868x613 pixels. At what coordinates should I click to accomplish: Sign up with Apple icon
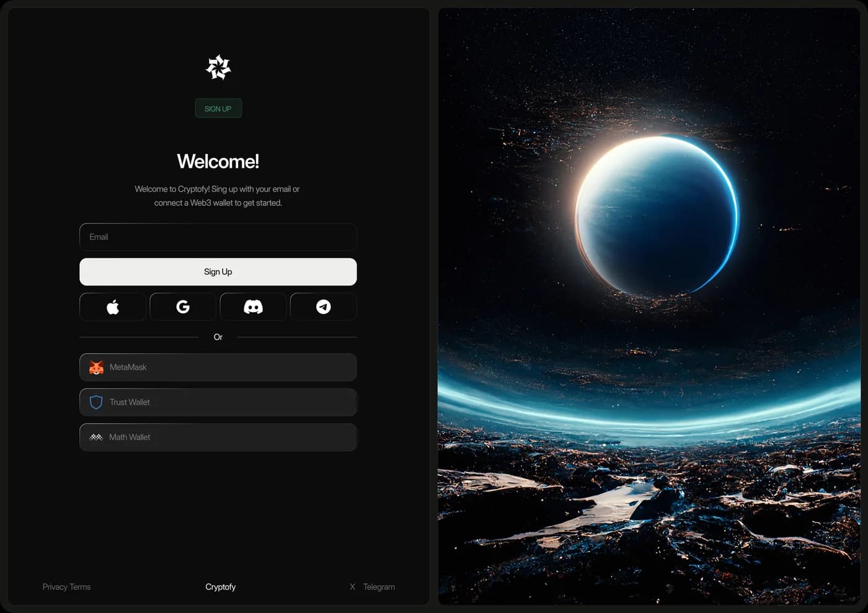point(113,306)
